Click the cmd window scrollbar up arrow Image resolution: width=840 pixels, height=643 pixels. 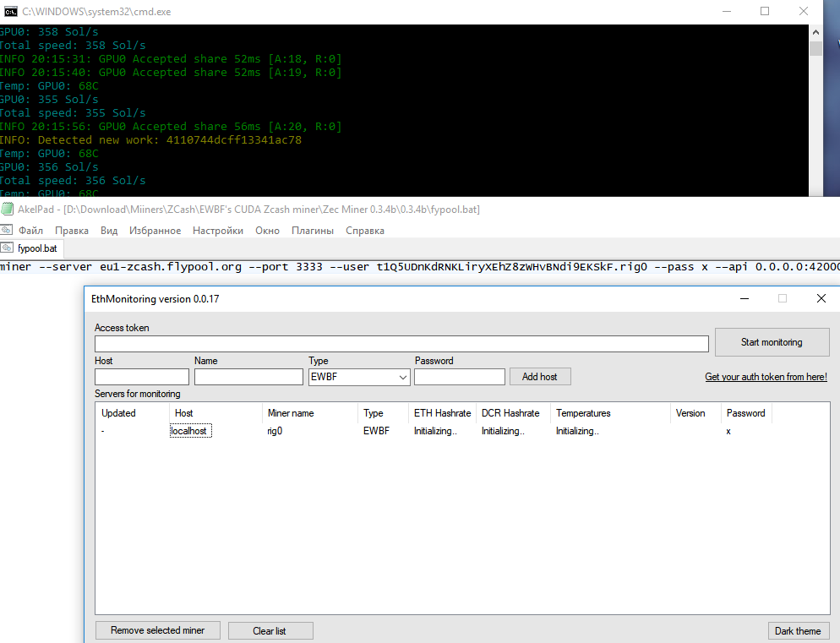click(x=815, y=32)
